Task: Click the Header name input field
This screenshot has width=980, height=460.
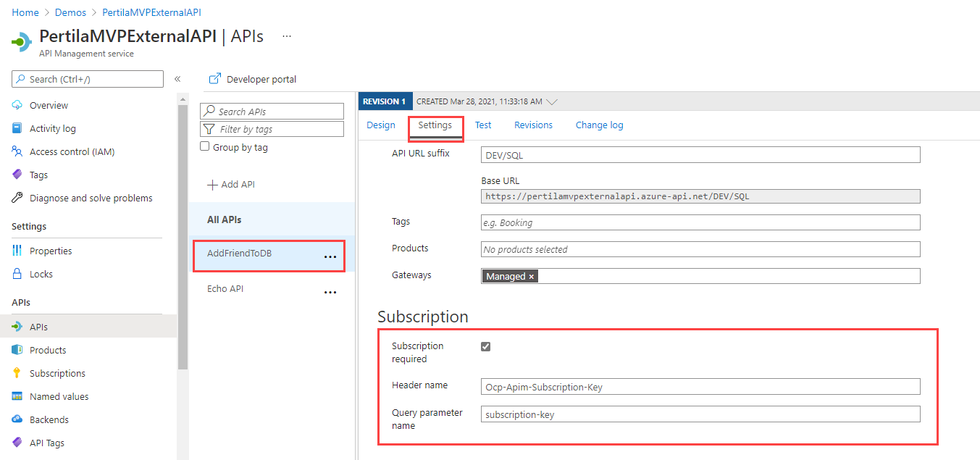Action: click(x=700, y=387)
